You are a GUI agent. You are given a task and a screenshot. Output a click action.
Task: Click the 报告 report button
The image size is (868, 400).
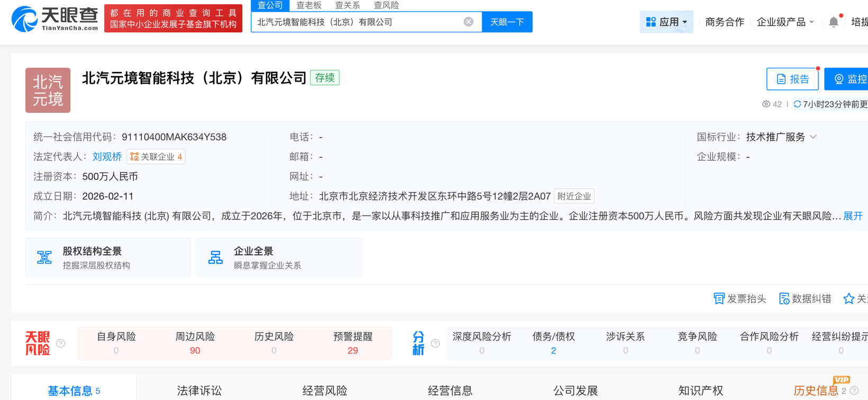(792, 79)
